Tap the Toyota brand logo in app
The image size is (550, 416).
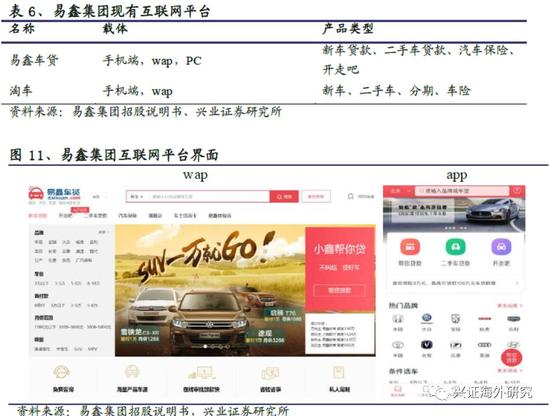coord(397,345)
